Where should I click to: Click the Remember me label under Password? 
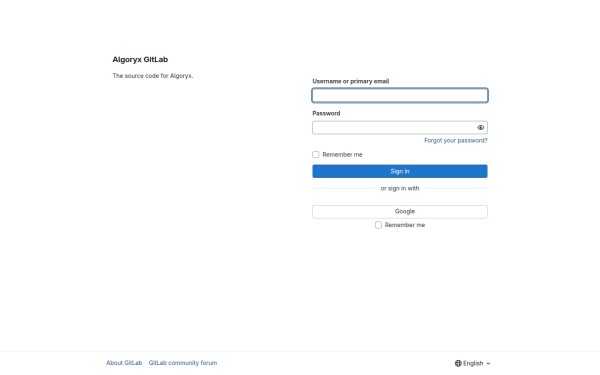pos(342,155)
